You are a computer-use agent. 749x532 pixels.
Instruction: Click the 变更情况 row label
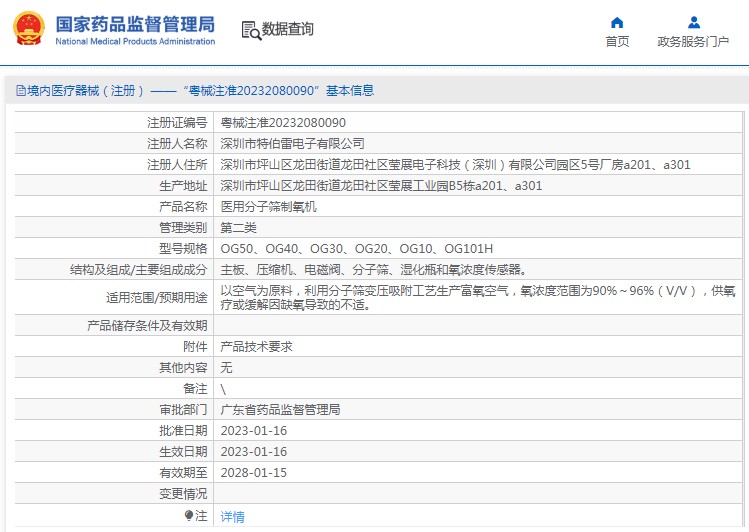click(x=183, y=494)
